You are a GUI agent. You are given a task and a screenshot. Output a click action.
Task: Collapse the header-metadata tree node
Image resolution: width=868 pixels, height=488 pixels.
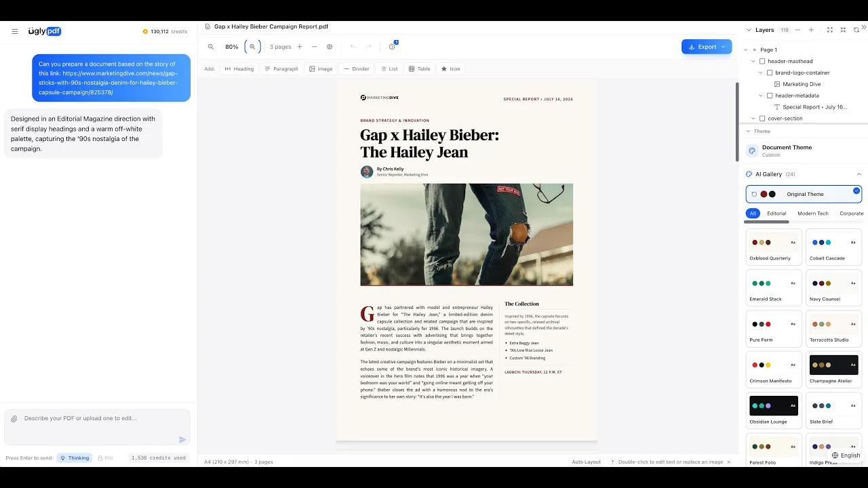761,96
